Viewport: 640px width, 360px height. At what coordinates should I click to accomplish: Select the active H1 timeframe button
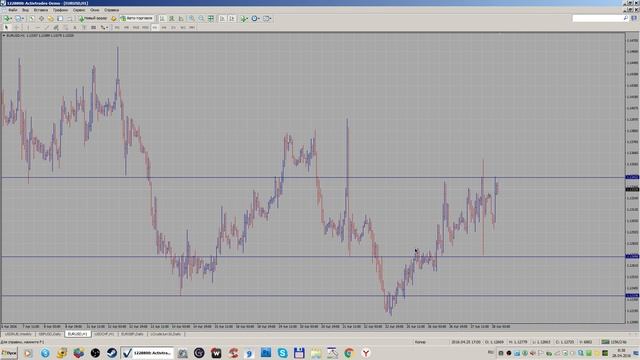click(155, 27)
